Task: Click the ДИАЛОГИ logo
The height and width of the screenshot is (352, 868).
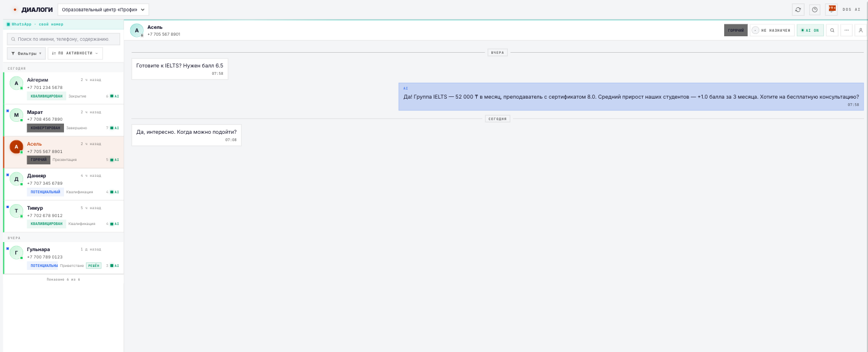Action: coord(33,10)
